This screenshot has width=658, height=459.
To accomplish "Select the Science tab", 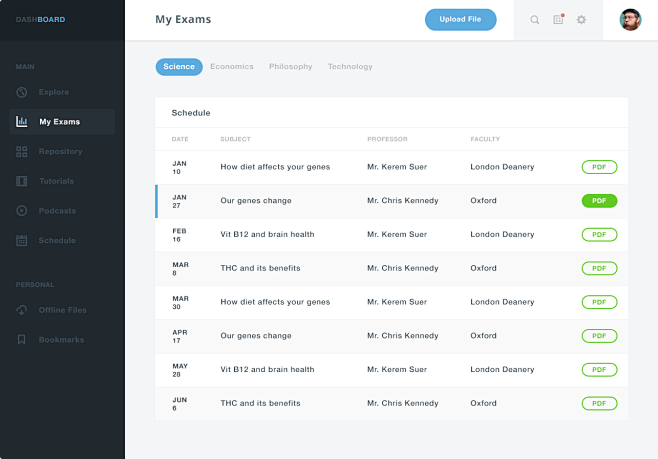I will [x=179, y=67].
